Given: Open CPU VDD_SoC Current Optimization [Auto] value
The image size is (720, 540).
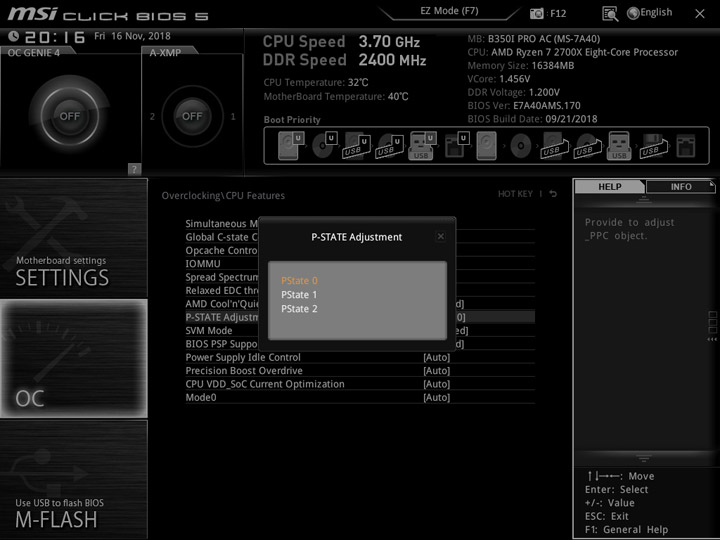Looking at the screenshot, I should 436,384.
